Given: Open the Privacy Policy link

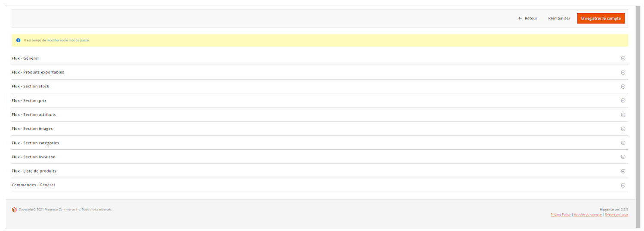Looking at the screenshot, I should coord(561,215).
